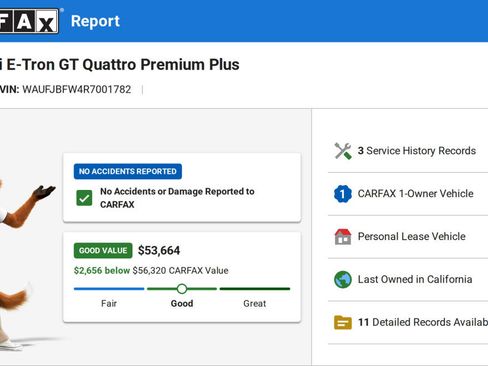Click the 'Good' label under slider
The image size is (488, 366).
pos(182,304)
